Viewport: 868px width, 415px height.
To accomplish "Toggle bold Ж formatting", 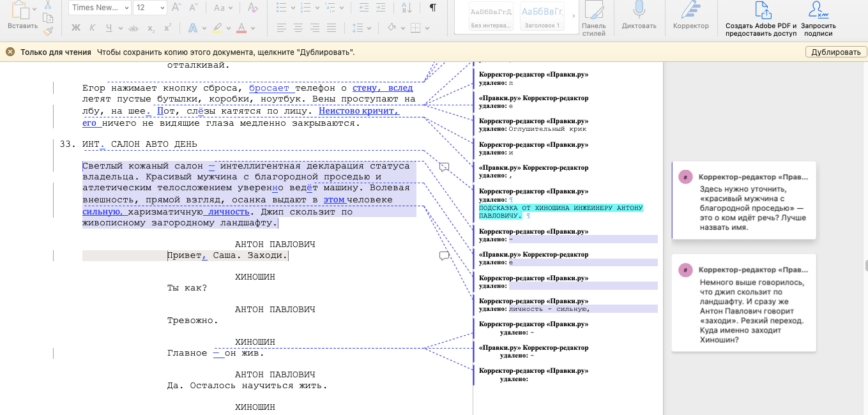I will [x=75, y=27].
